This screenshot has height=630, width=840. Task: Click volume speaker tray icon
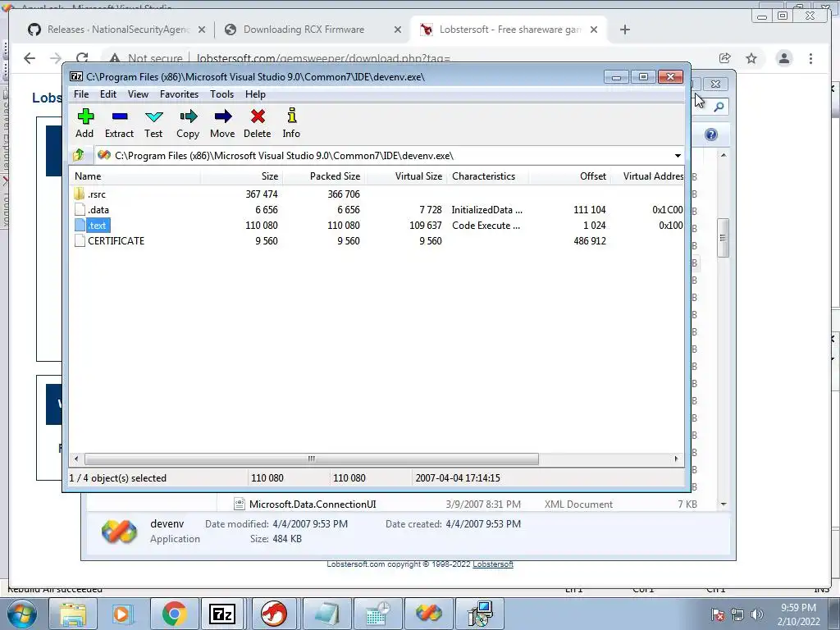(756, 614)
